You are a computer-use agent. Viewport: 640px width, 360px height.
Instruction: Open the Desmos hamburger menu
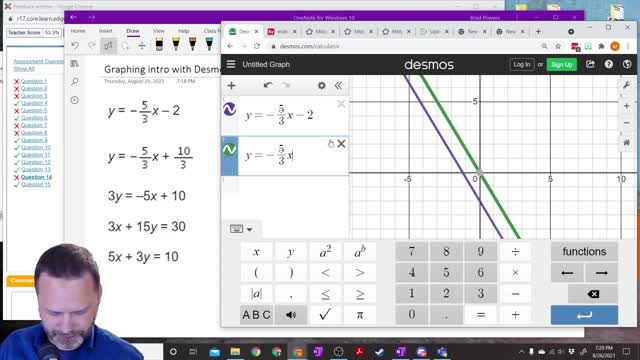(x=231, y=64)
